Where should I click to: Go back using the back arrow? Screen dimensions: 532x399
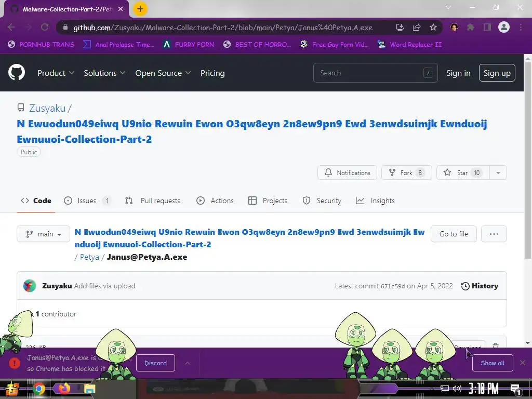(11, 27)
